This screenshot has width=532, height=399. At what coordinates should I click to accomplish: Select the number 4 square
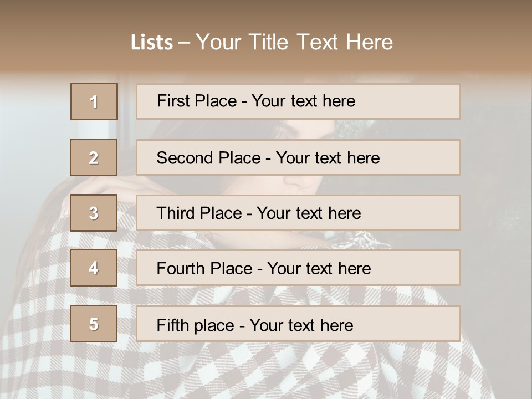pos(94,268)
